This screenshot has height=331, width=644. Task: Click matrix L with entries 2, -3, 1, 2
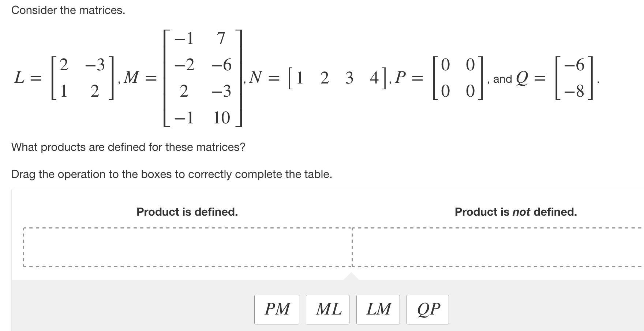click(83, 78)
